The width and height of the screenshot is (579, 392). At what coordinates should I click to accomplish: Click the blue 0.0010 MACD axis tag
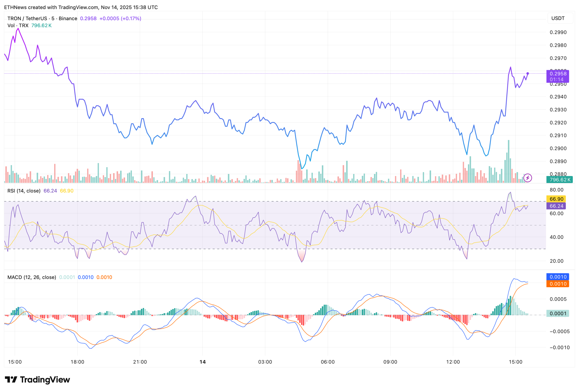(558, 277)
